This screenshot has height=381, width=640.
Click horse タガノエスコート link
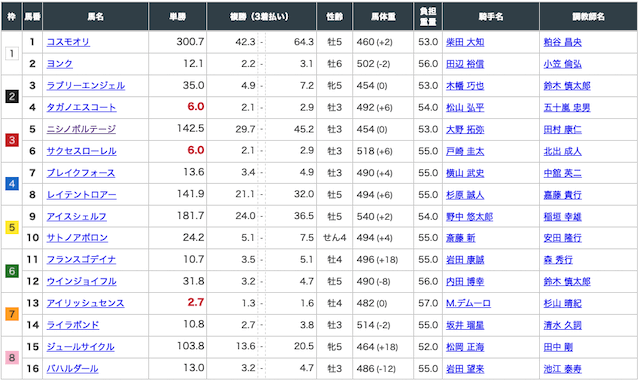click(x=81, y=107)
